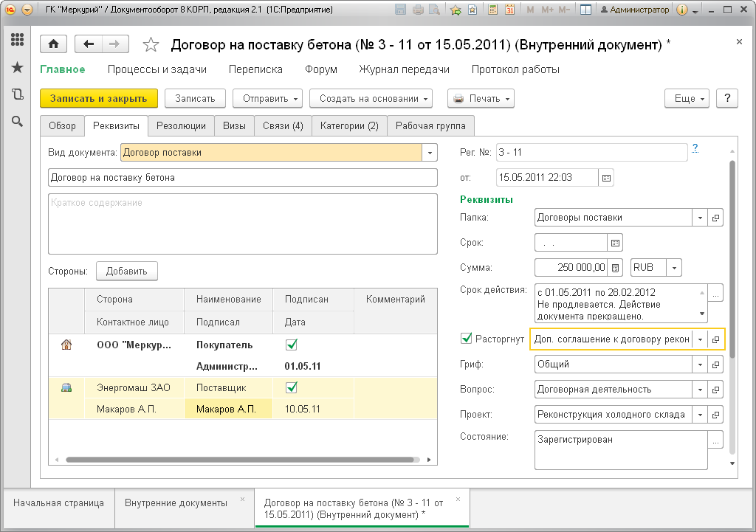Click the window layout panels icon

pyautogui.click(x=585, y=10)
